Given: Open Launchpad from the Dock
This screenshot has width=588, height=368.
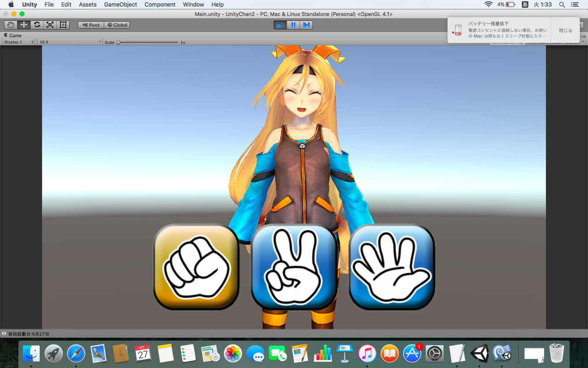Looking at the screenshot, I should click(54, 353).
